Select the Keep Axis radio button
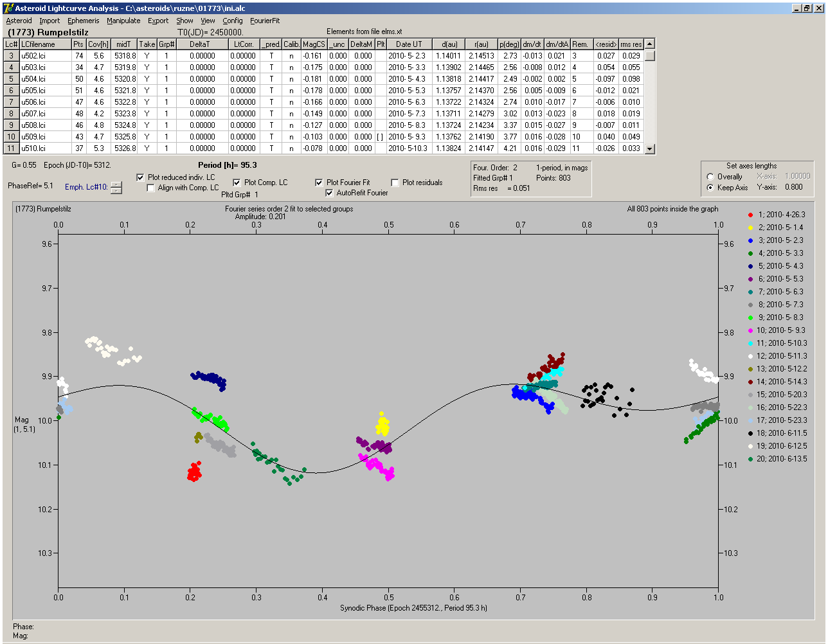 coord(710,188)
